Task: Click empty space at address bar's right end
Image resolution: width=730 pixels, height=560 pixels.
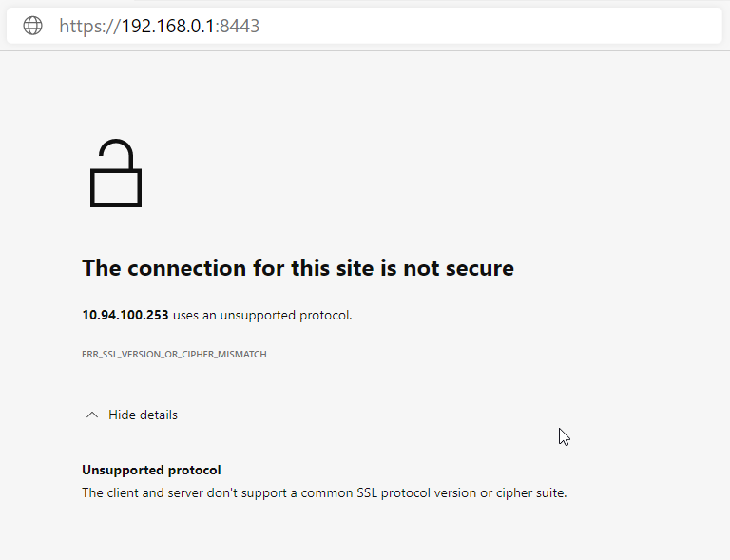Action: (665, 26)
